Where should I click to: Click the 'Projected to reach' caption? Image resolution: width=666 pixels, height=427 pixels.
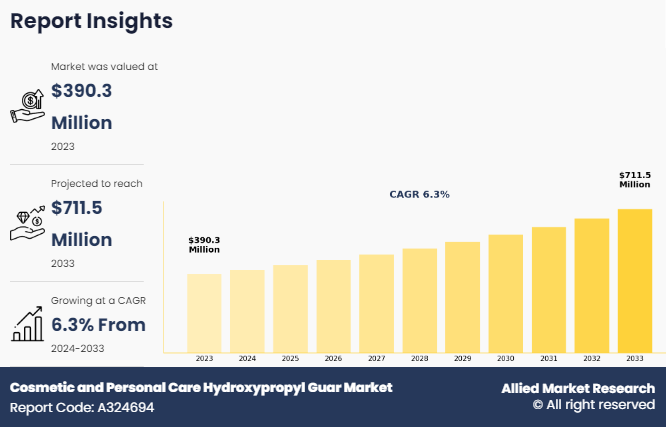click(97, 183)
